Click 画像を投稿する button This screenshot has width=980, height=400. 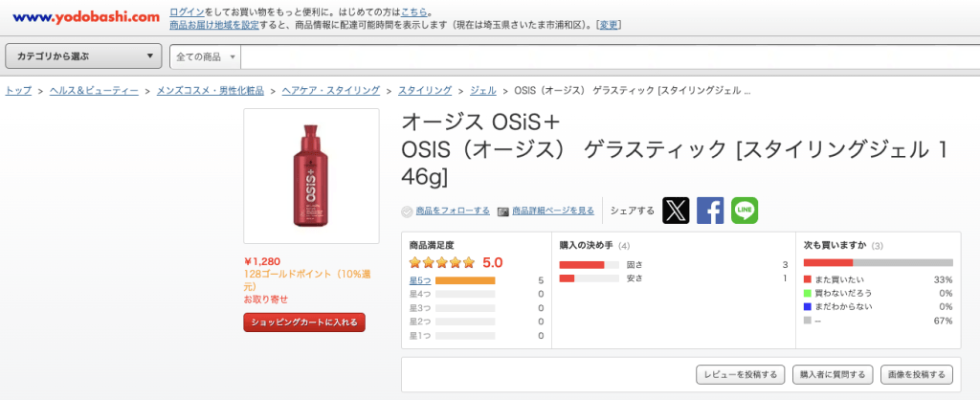[x=916, y=374]
